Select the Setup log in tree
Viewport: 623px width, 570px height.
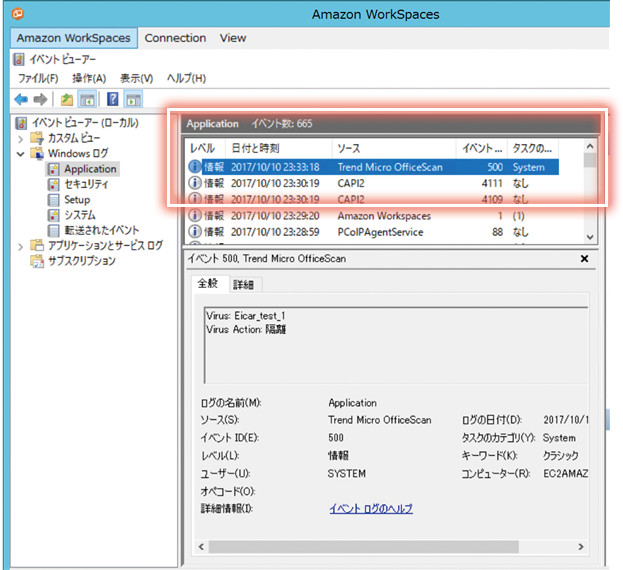[x=76, y=200]
